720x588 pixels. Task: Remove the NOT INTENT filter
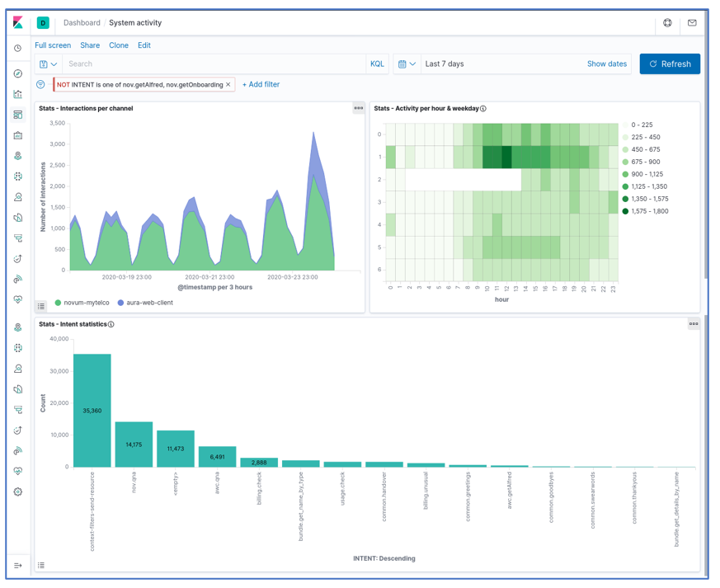click(228, 85)
